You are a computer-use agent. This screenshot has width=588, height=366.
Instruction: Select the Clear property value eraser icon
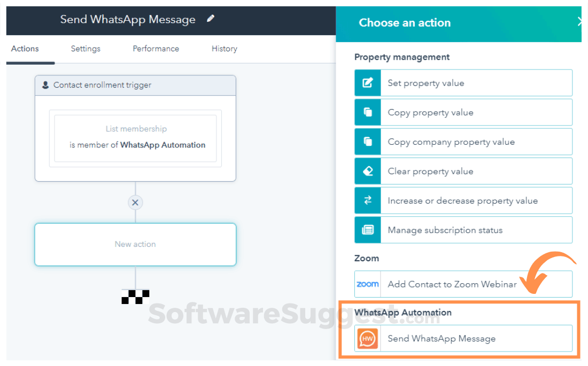367,171
